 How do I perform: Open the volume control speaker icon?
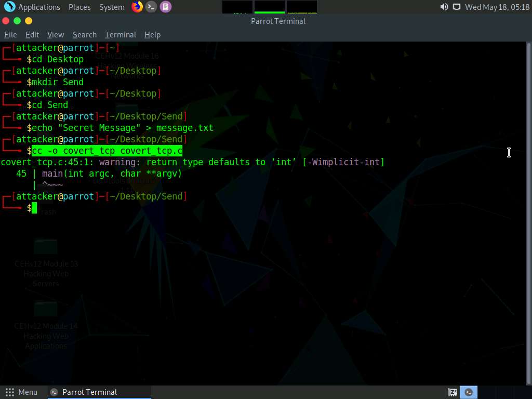tap(444, 7)
